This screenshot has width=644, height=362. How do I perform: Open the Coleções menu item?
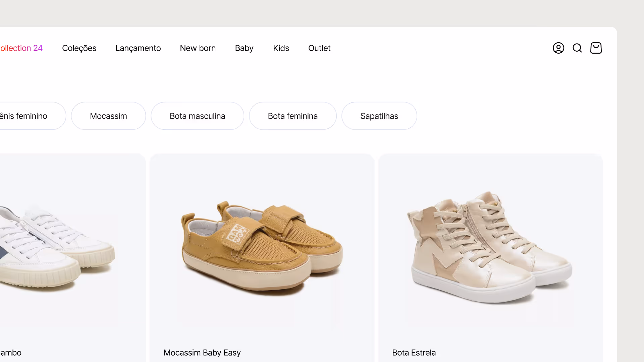[x=79, y=48]
